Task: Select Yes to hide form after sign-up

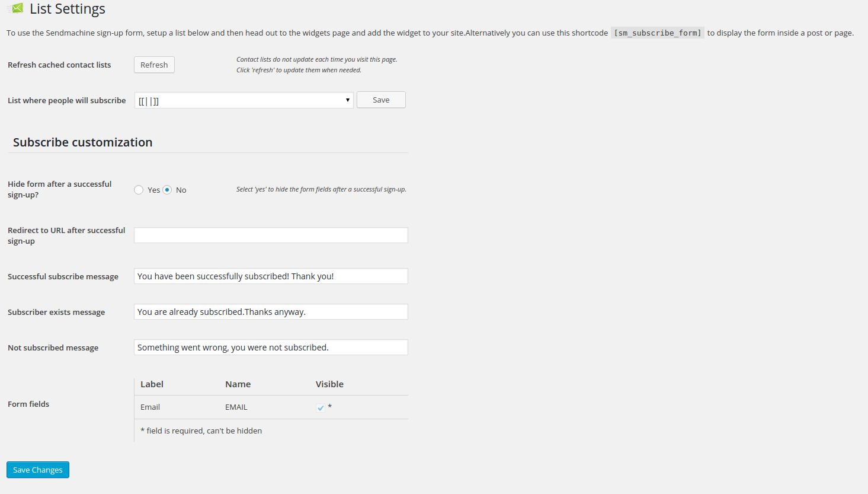Action: pos(139,190)
